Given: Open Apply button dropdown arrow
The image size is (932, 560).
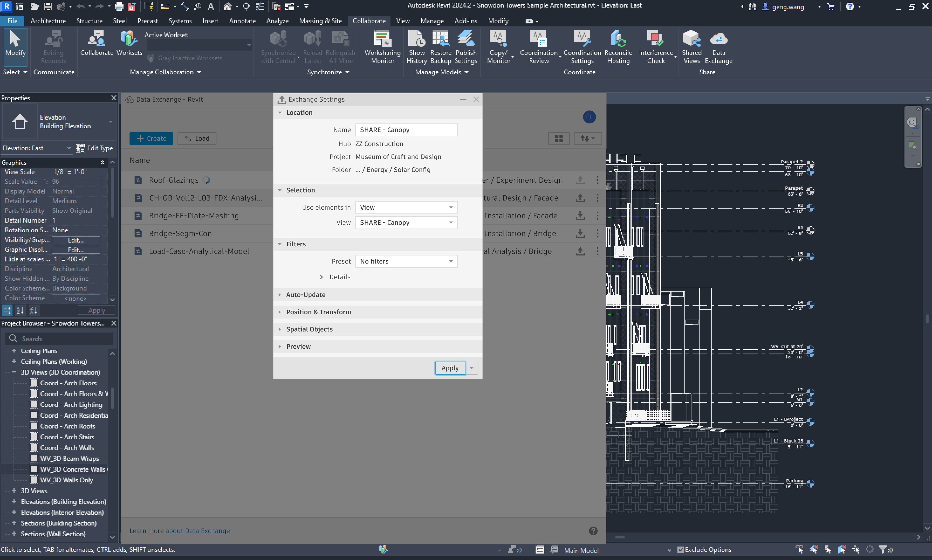Looking at the screenshot, I should [472, 368].
